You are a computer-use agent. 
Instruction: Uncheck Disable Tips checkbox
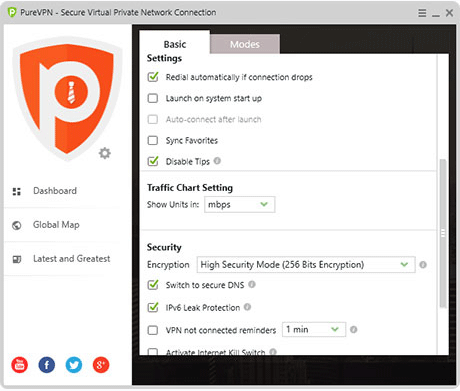coord(153,161)
